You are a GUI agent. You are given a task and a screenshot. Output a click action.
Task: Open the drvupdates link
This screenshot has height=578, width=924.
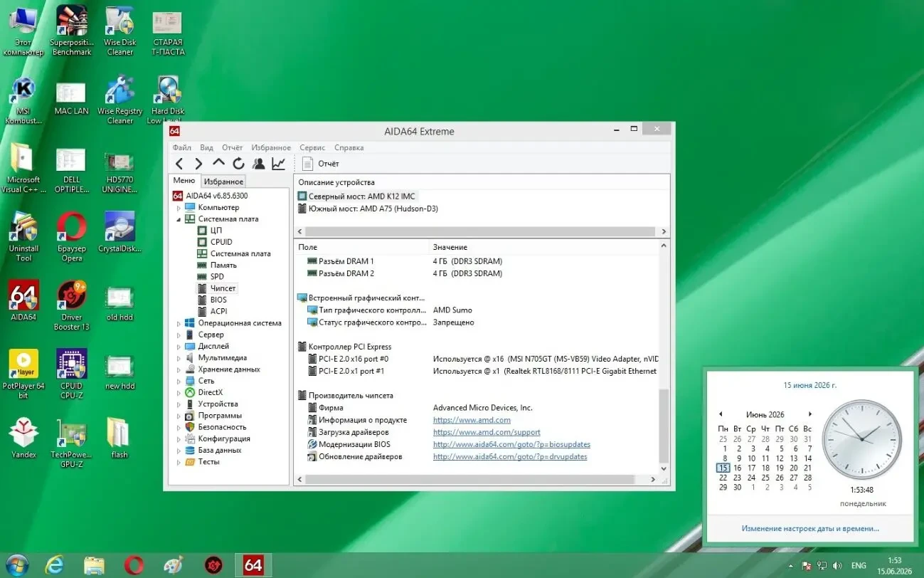point(510,456)
